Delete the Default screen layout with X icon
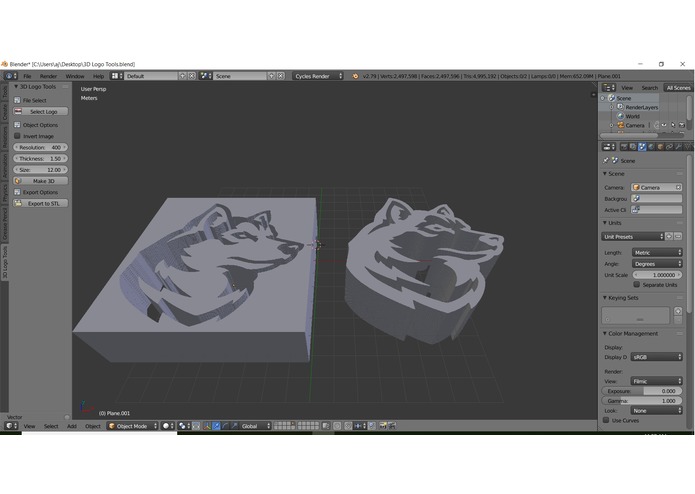695x494 pixels. (x=192, y=76)
